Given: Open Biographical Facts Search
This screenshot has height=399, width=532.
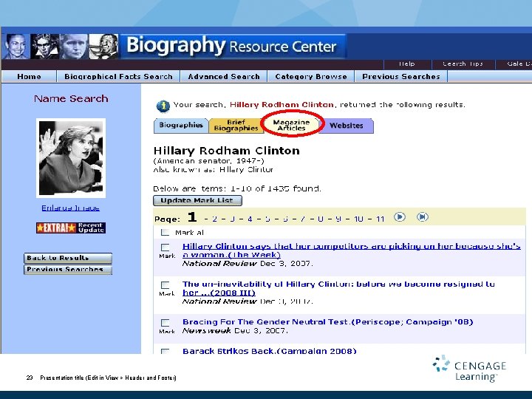Looking at the screenshot, I should [x=118, y=77].
